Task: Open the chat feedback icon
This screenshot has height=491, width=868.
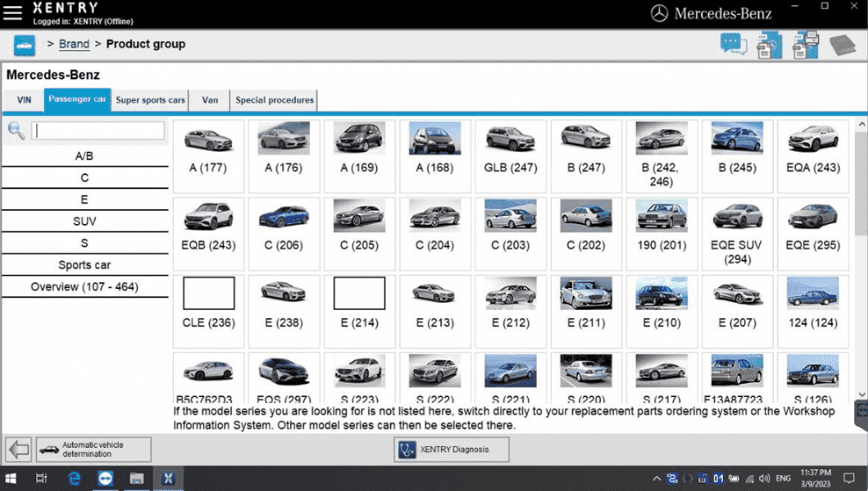Action: 734,44
